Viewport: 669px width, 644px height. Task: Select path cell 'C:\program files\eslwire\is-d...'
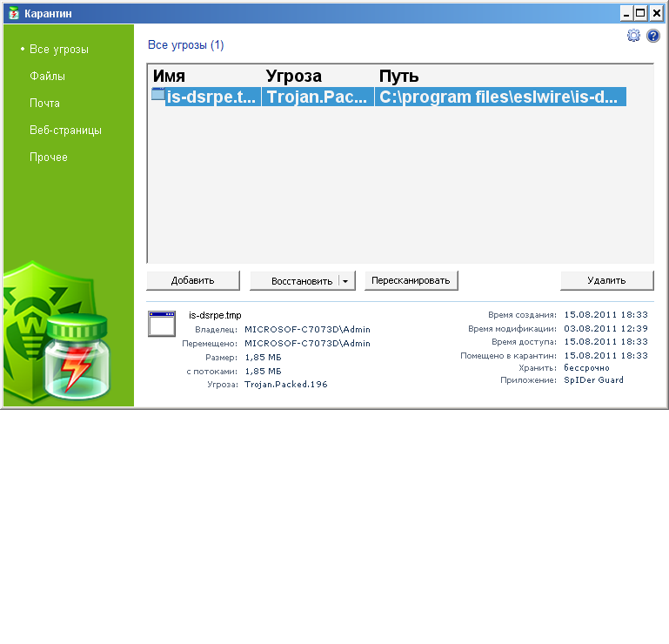[500, 97]
